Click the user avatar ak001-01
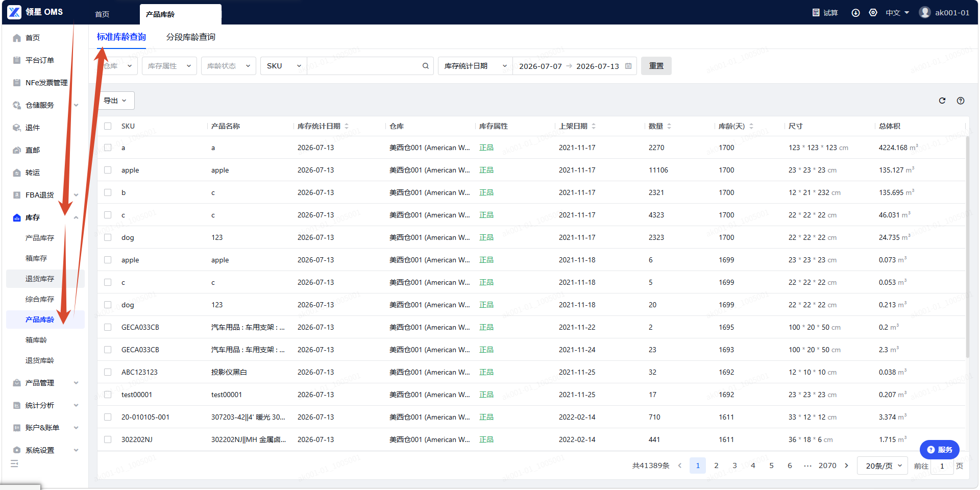 click(925, 12)
